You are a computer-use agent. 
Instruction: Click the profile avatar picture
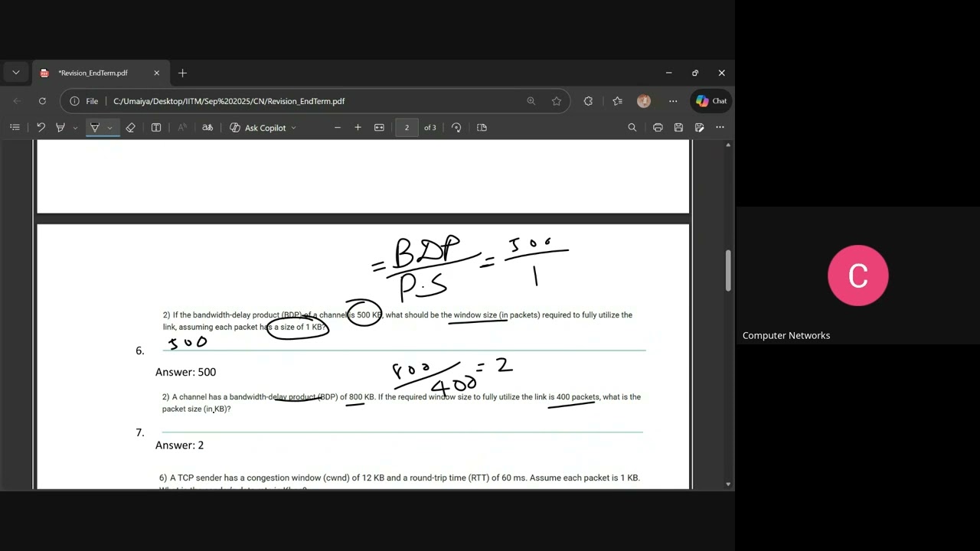(x=644, y=101)
